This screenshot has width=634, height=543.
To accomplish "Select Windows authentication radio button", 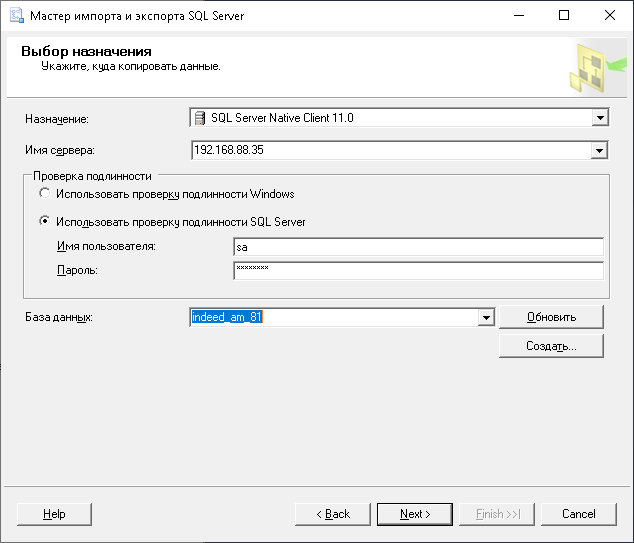I will pos(44,194).
